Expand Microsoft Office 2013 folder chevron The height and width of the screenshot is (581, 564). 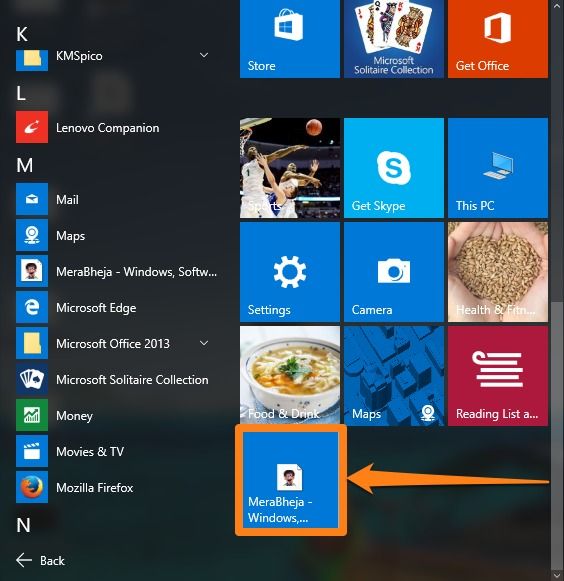tap(204, 343)
